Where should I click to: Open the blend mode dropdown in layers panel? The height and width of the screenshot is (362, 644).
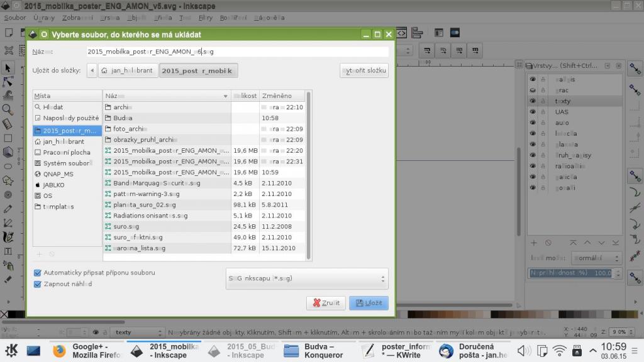[x=597, y=258]
